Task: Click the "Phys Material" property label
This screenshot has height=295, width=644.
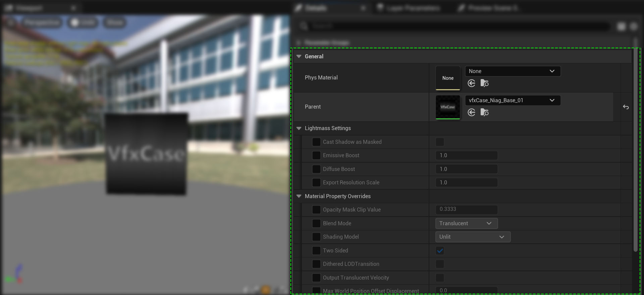Action: pyautogui.click(x=321, y=77)
